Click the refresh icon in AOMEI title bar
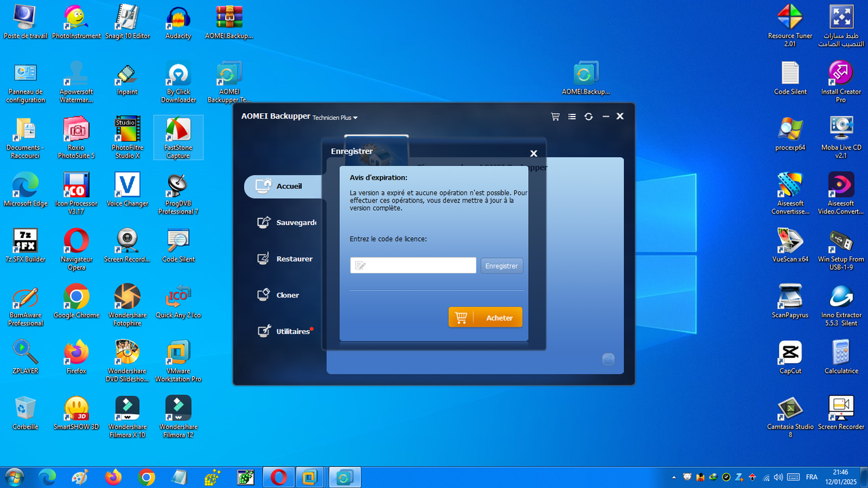 point(589,117)
